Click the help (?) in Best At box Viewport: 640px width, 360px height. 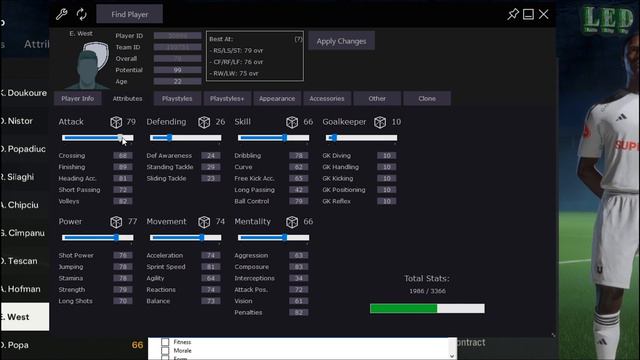[298, 39]
